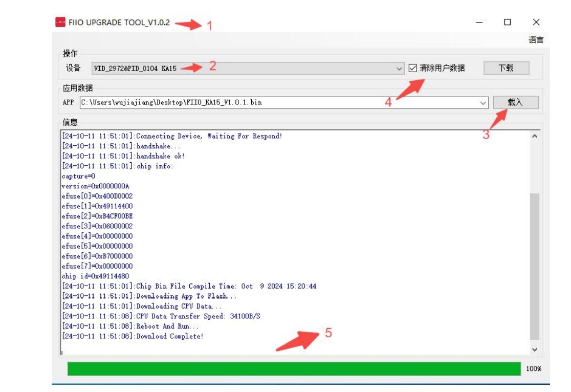The width and height of the screenshot is (571, 392).
Task: Click the log panel scrollbar thumb
Action: point(535,266)
